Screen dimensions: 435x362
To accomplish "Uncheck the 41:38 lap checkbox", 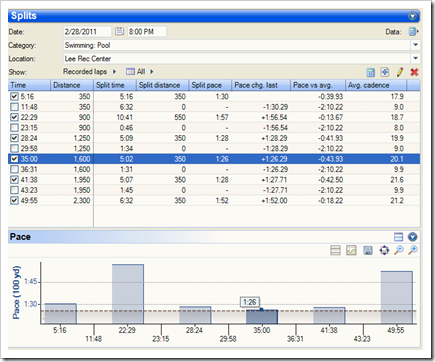I will click(x=14, y=180).
